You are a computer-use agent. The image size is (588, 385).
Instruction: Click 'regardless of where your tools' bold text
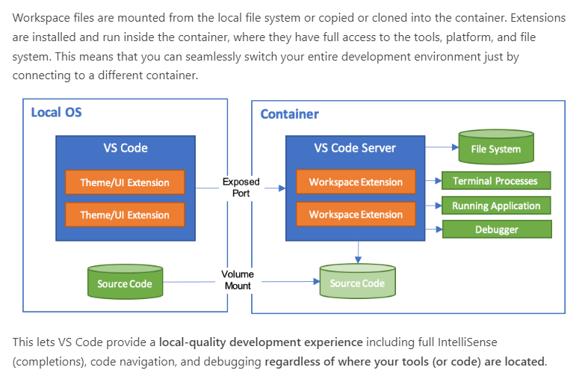pos(347,362)
